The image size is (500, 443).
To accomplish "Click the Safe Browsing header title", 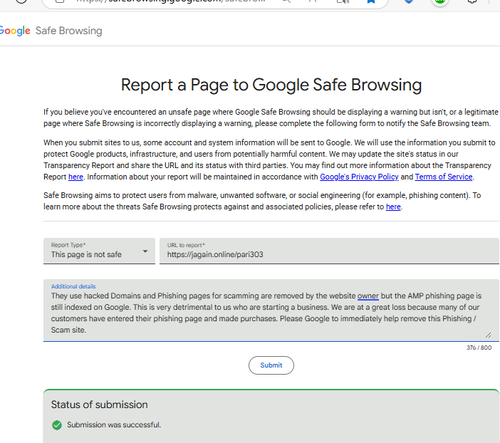I will [69, 31].
